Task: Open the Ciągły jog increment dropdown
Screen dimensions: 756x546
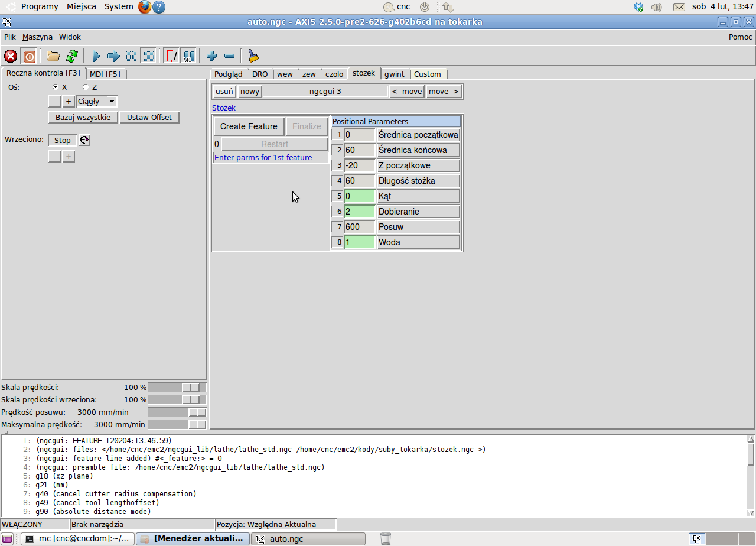Action: [97, 102]
